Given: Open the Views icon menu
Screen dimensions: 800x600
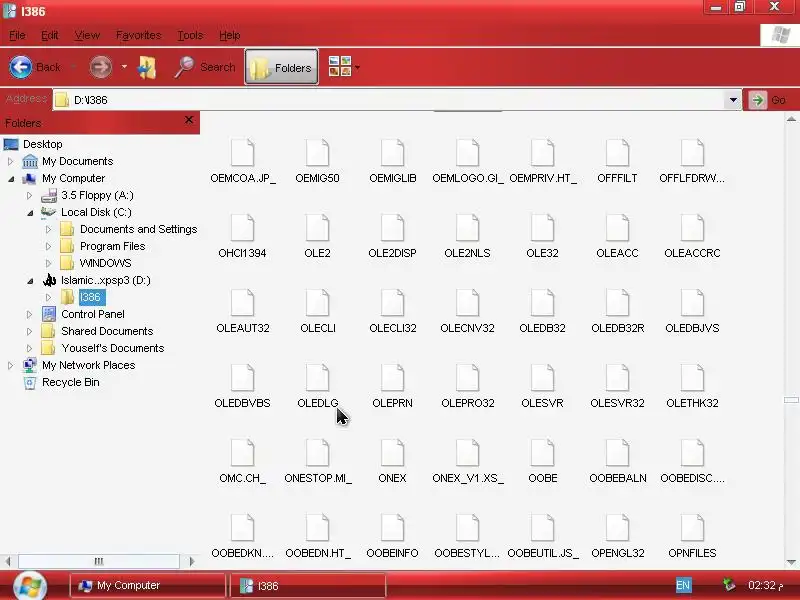Looking at the screenshot, I should (340, 67).
